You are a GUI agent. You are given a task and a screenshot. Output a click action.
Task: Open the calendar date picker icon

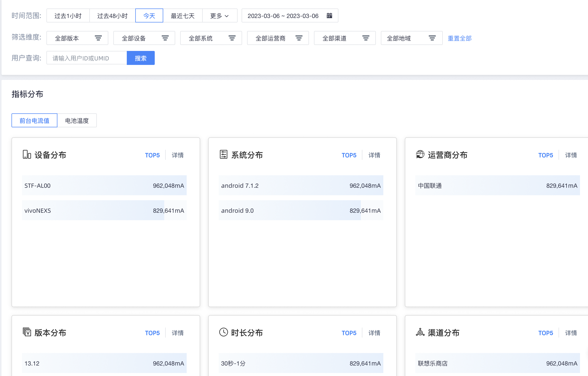coord(329,16)
